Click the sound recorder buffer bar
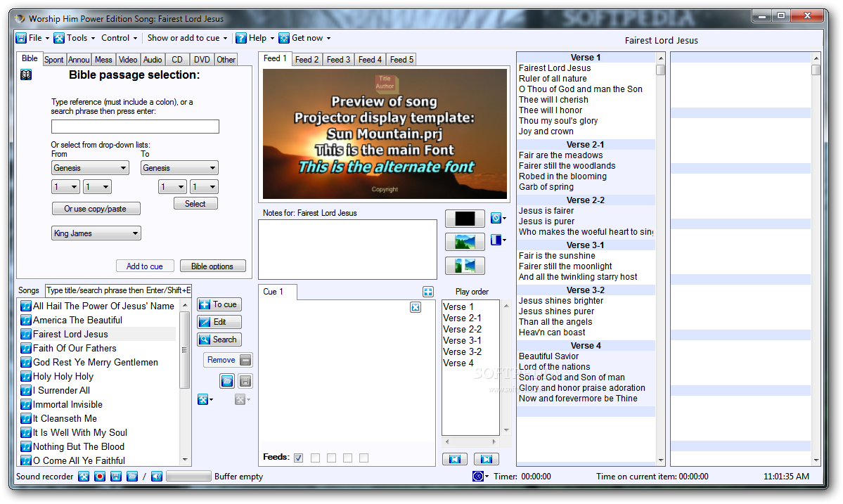843x504 pixels. (188, 477)
